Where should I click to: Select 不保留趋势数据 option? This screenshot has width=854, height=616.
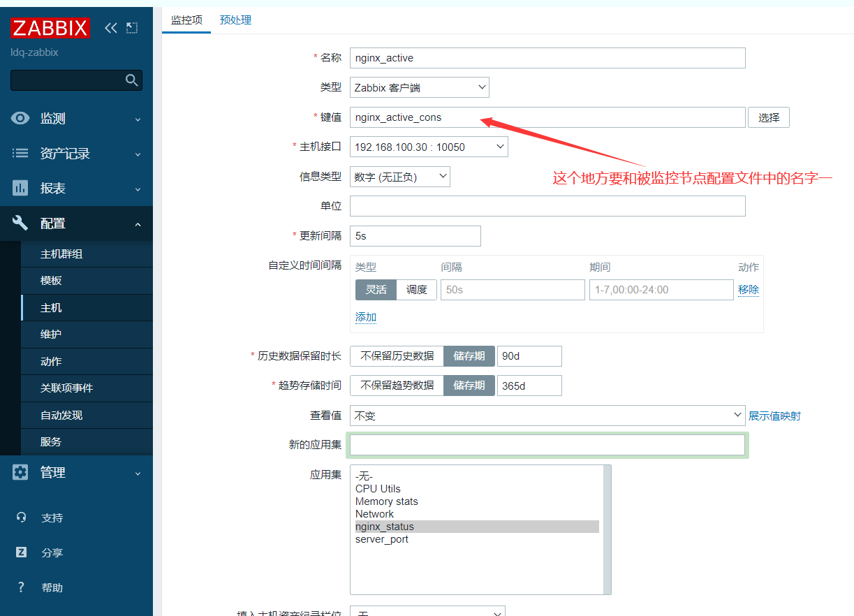click(397, 386)
